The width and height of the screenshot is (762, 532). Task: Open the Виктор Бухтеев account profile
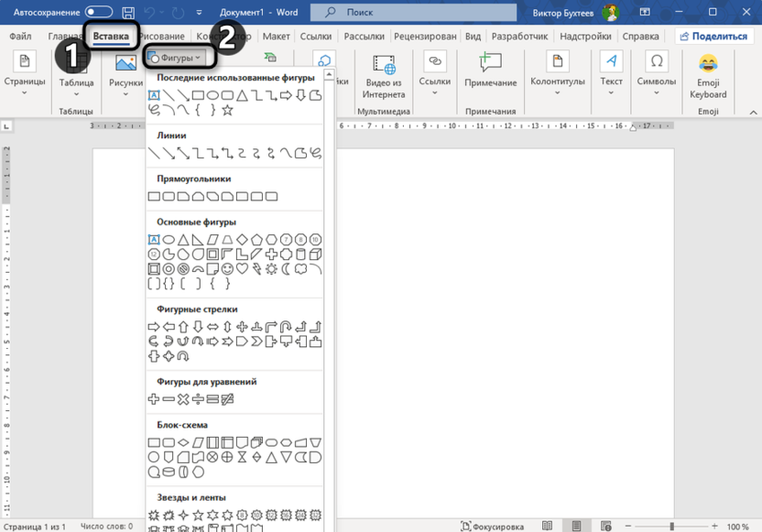(575, 13)
